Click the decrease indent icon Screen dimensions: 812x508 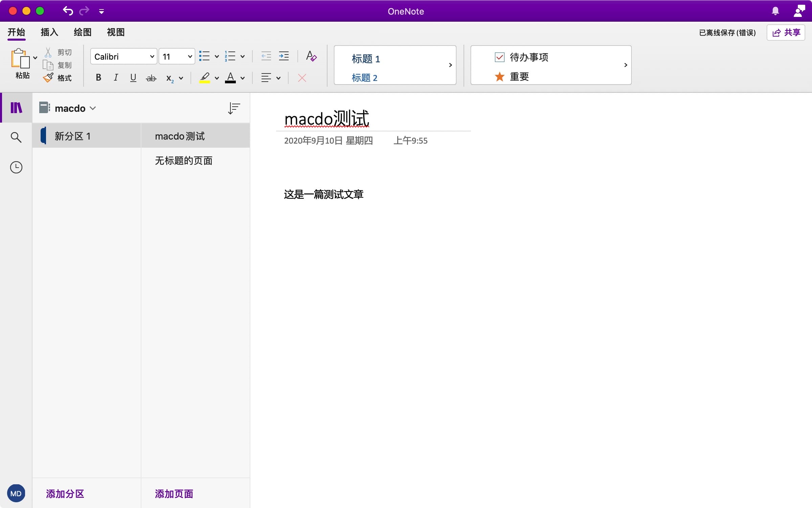(266, 56)
